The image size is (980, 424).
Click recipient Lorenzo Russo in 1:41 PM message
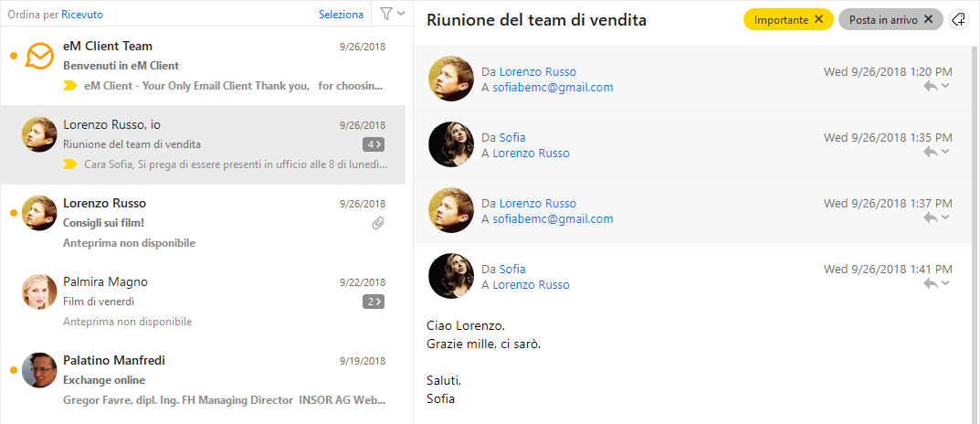click(x=532, y=284)
